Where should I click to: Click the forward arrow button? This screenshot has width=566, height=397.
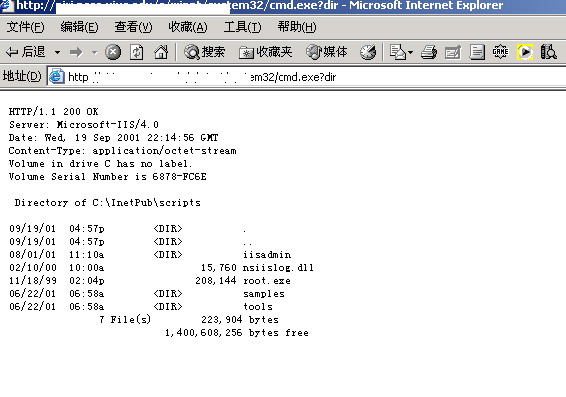(x=76, y=53)
